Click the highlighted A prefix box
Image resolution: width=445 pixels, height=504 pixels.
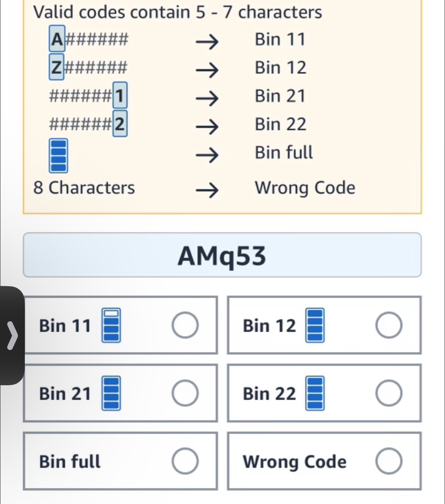click(x=57, y=39)
